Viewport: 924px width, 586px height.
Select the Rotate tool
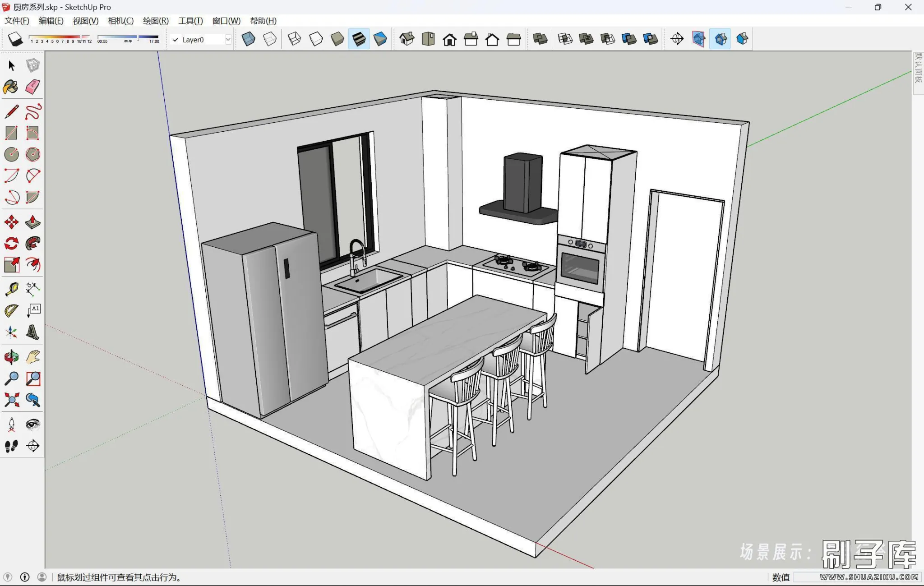(11, 244)
